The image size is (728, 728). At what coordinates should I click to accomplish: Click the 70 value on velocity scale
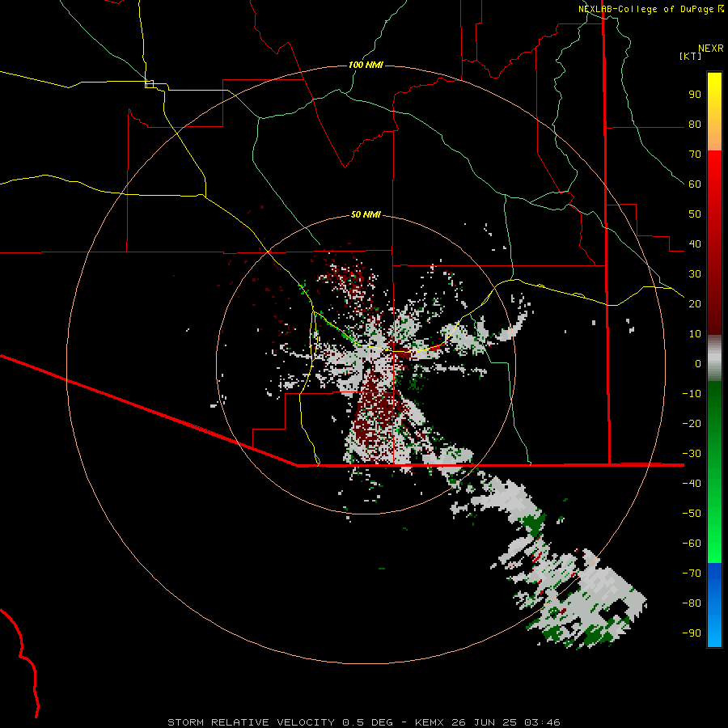tap(695, 154)
